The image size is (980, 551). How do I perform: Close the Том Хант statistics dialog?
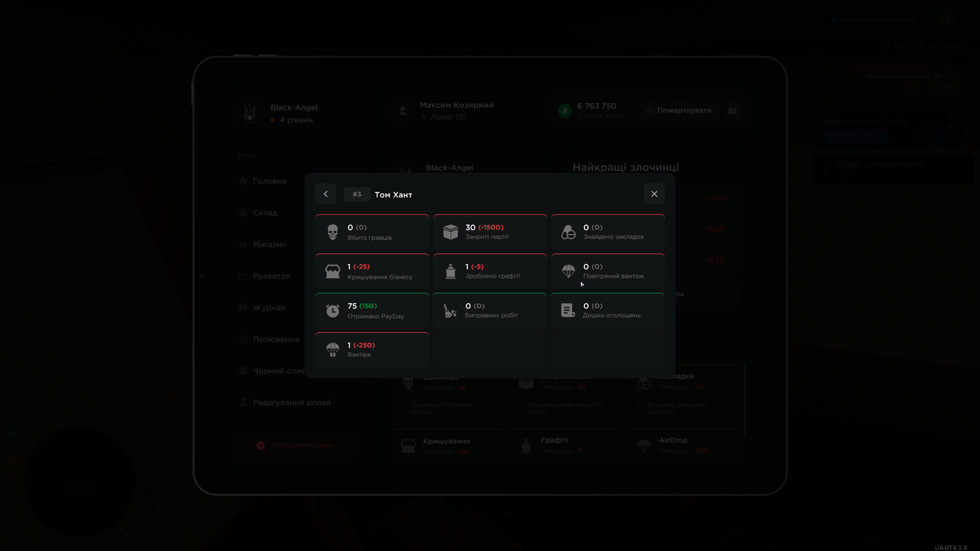click(654, 194)
